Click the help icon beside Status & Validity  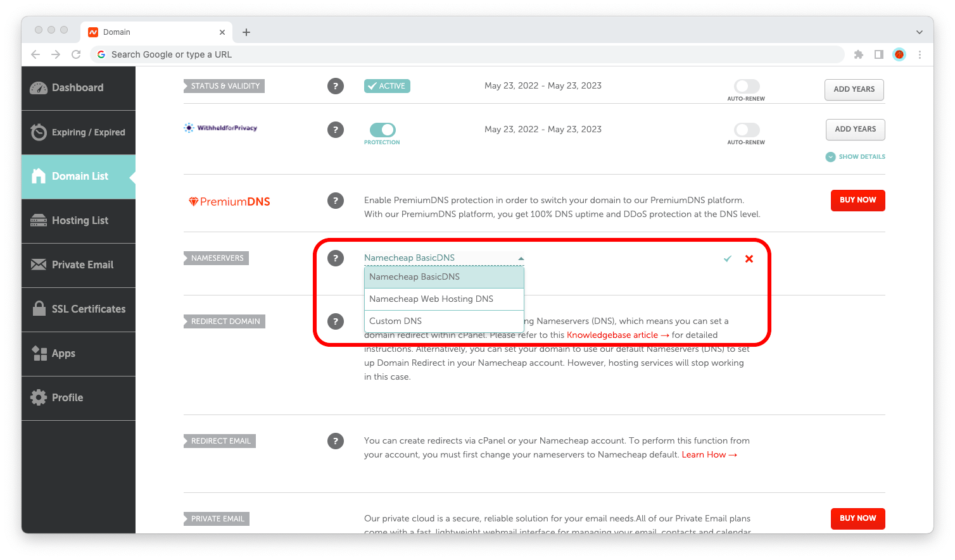coord(336,86)
